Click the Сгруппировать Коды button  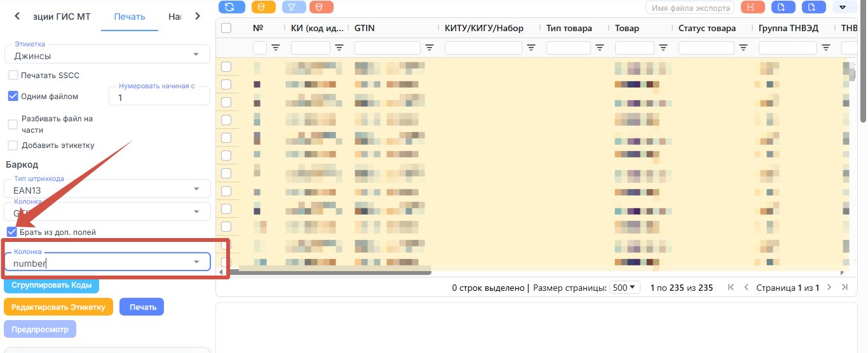coord(51,285)
